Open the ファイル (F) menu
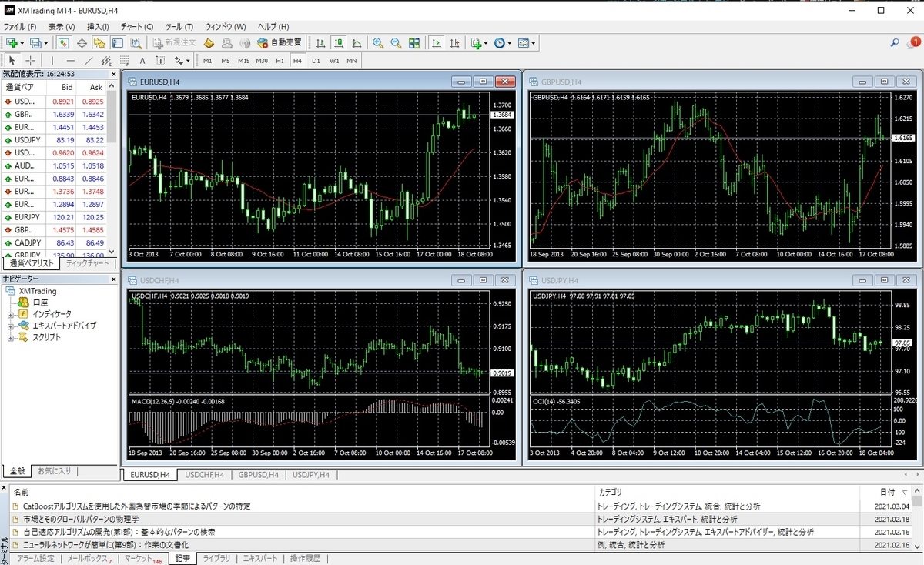 (20, 27)
